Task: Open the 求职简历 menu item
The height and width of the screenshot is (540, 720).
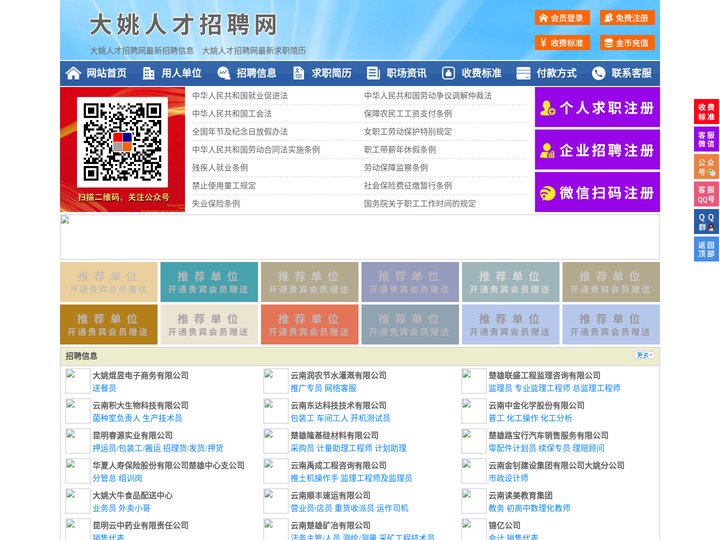Action: (x=332, y=73)
